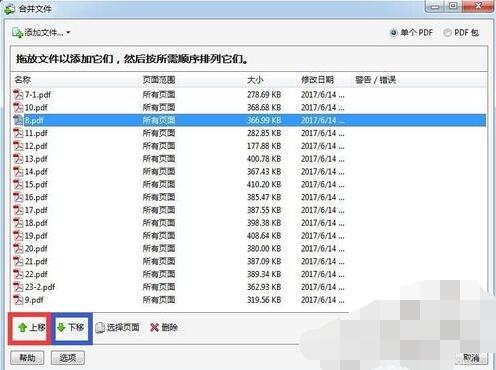Click the 选择页面 button
The image size is (496, 370).
point(117,328)
